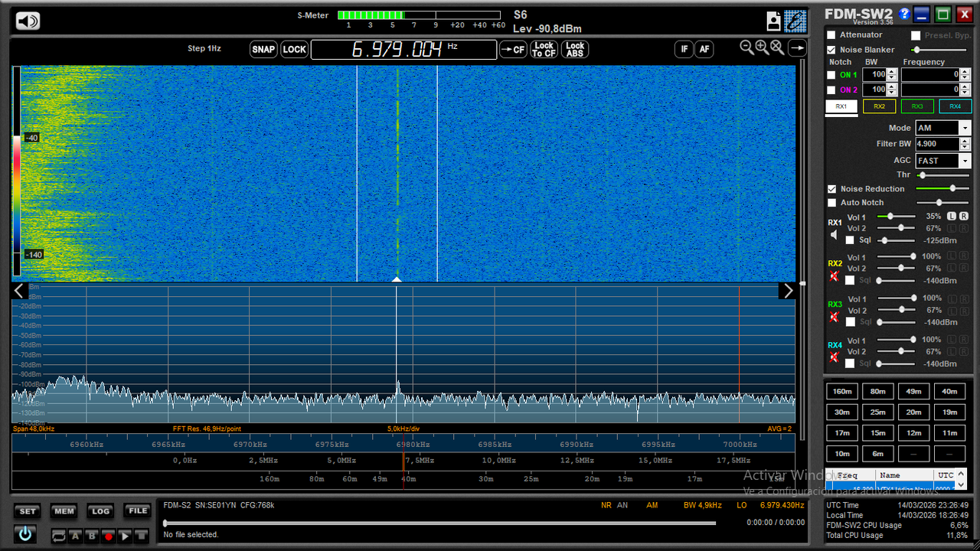Mute audio with the speaker button
Screen dimensions: 980x551
point(28,21)
